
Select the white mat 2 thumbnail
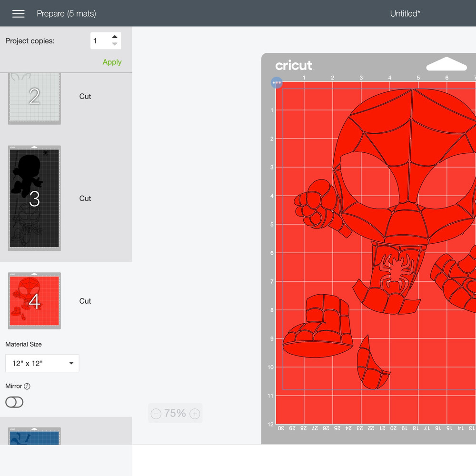(34, 97)
